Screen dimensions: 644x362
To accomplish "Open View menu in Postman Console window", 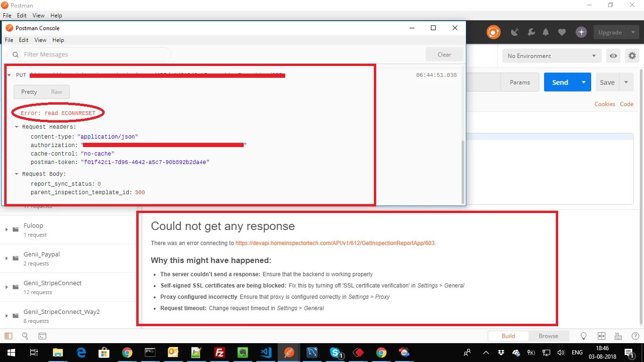I will 41,40.
